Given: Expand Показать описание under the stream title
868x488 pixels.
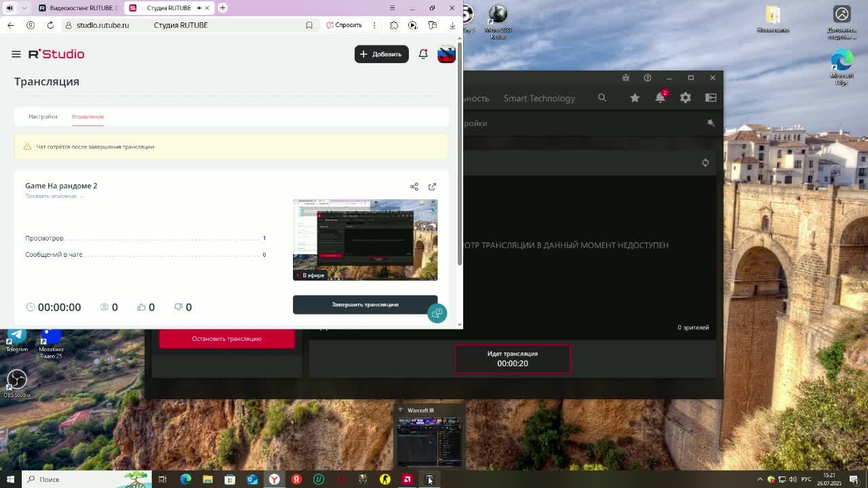Looking at the screenshot, I should click(54, 197).
